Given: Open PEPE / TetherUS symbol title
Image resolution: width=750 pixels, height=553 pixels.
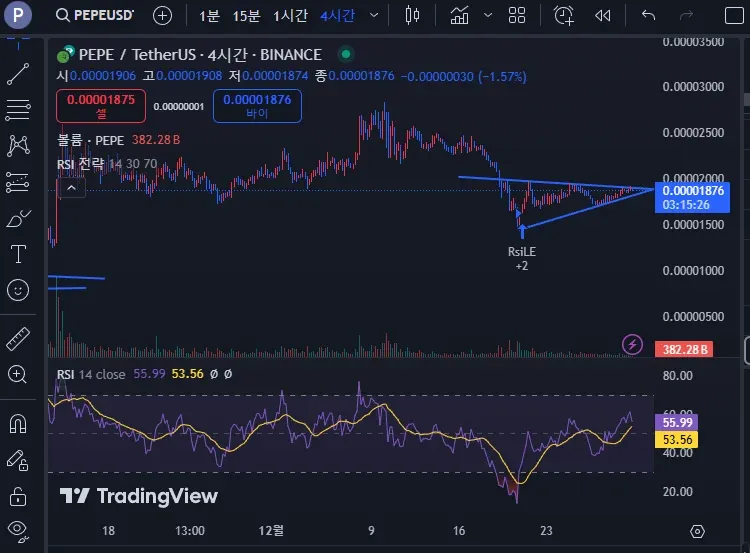Looking at the screenshot, I should point(200,55).
